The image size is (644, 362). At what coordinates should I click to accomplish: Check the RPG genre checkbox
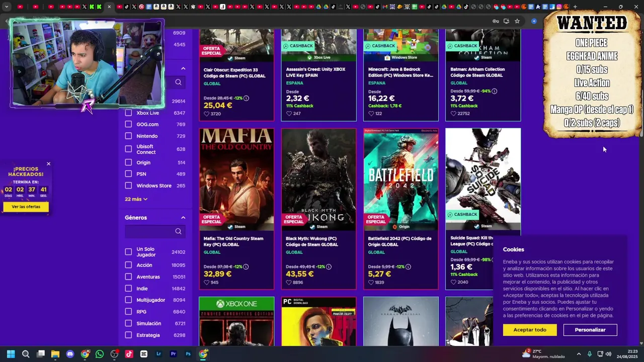(128, 312)
